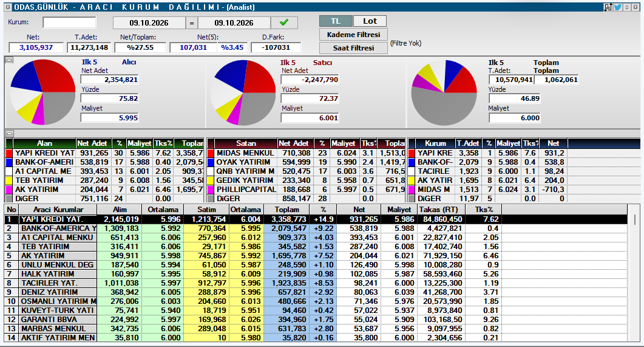The height and width of the screenshot is (347, 644).
Task: Click T.Adet header in Kurum table
Action: tap(468, 143)
